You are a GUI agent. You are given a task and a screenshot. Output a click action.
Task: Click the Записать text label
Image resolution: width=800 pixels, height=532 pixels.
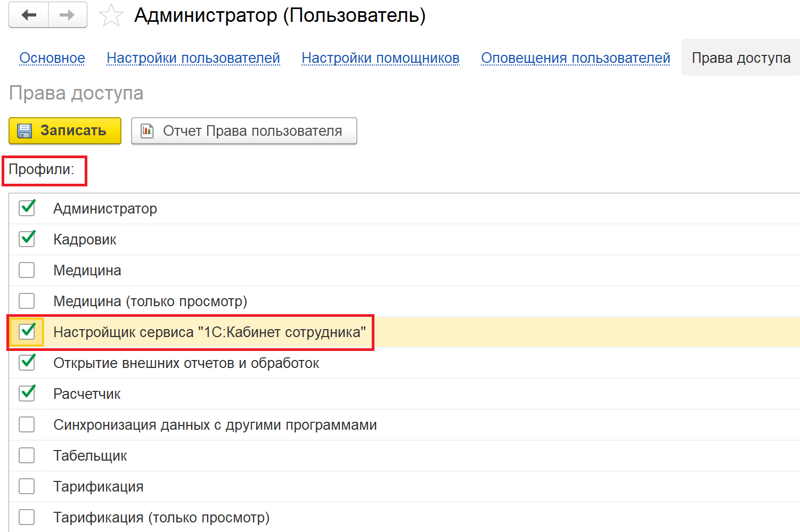click(x=74, y=130)
